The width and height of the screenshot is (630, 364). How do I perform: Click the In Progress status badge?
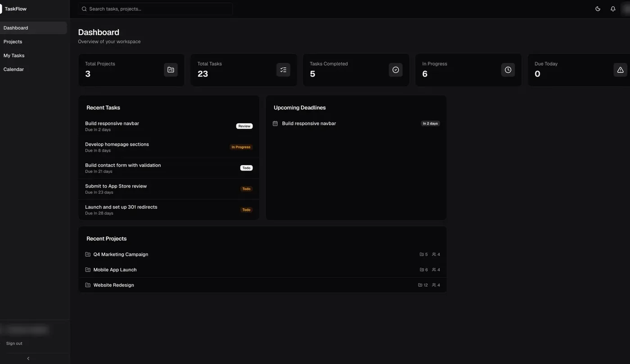pyautogui.click(x=241, y=147)
